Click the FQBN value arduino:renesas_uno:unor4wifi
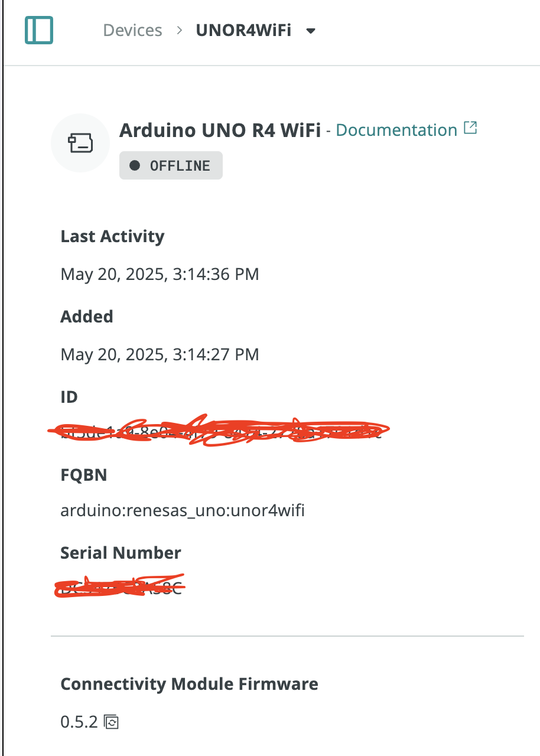This screenshot has width=540, height=756. point(183,510)
